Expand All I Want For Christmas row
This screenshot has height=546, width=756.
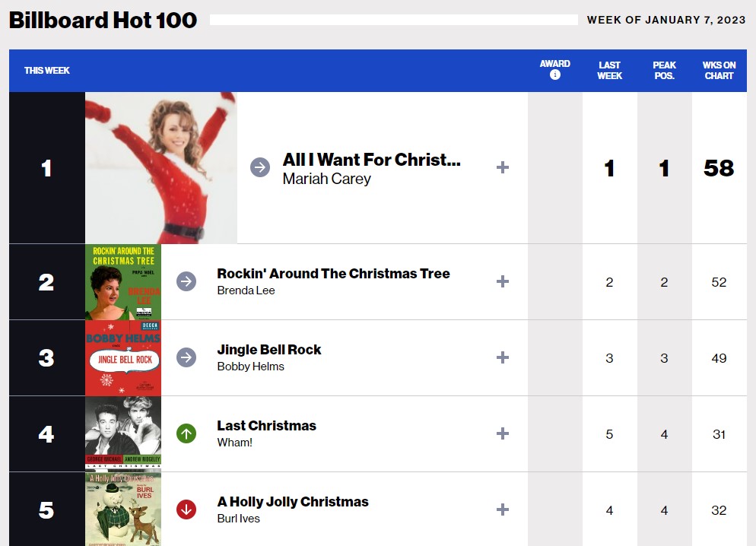click(x=503, y=167)
